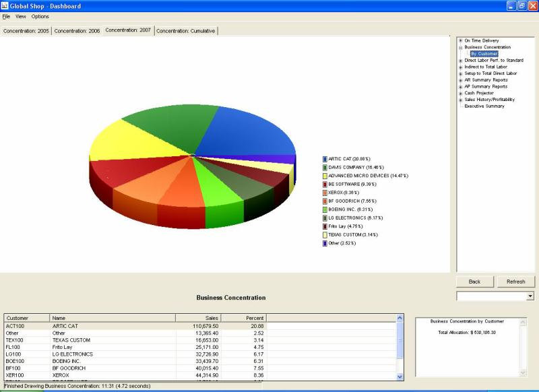Screen dimensions: 539x392
Task: Click sales value 13,365.40
Action: pos(206,333)
